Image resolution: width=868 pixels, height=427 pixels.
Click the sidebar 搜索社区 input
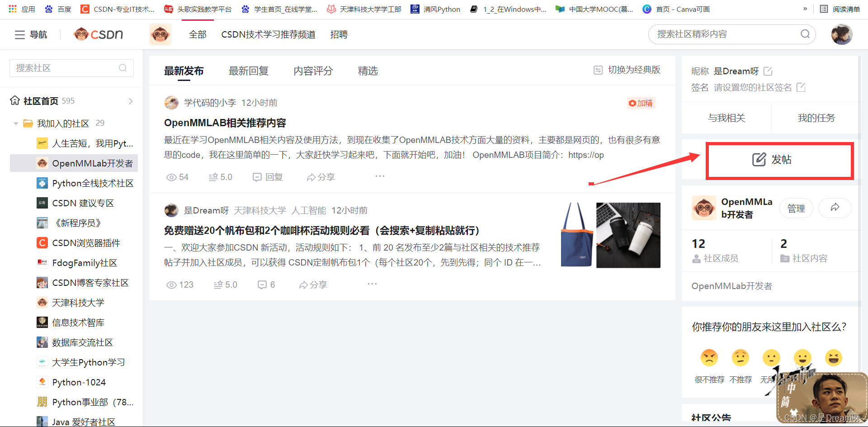click(71, 68)
